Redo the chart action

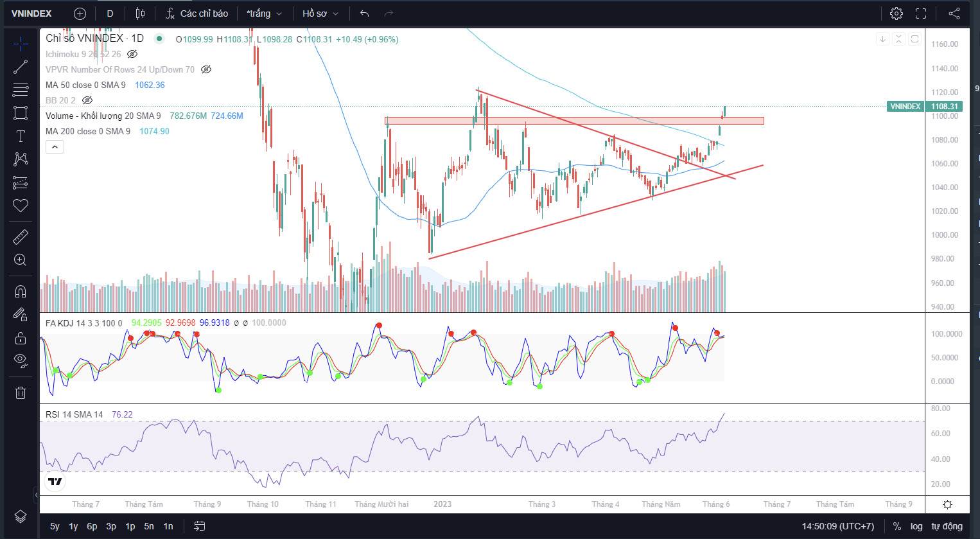coord(388,13)
